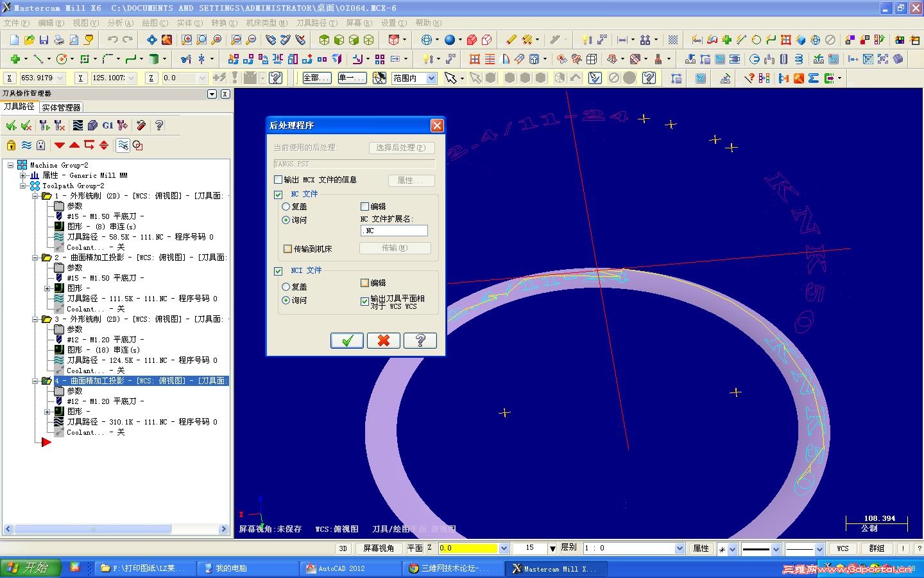Viewport: 924px width, 578px height.
Task: Select NCI file 覆盖 radio button
Action: (286, 287)
